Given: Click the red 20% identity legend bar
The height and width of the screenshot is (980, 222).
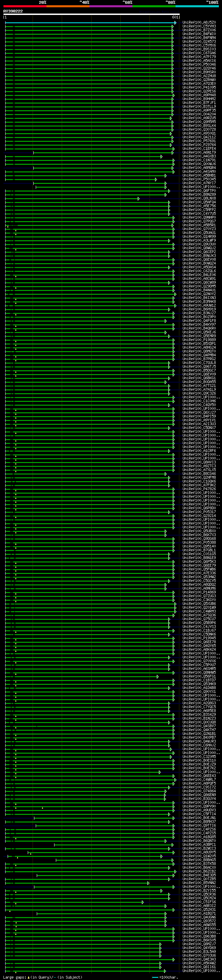Looking at the screenshot, I should point(25,6).
